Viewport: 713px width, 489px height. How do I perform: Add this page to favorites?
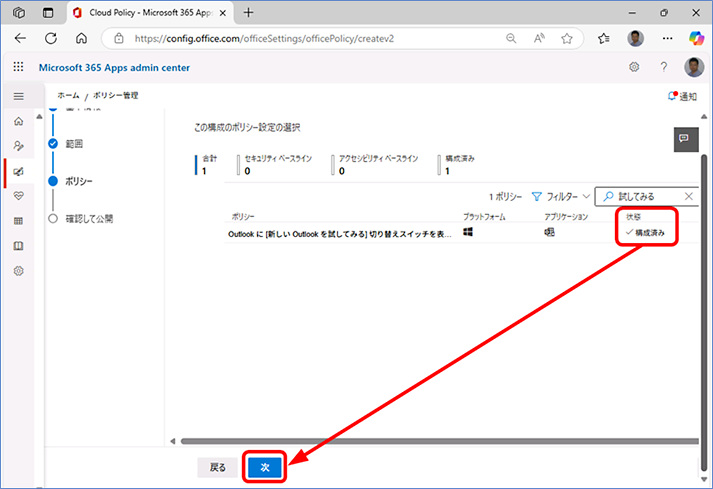567,39
